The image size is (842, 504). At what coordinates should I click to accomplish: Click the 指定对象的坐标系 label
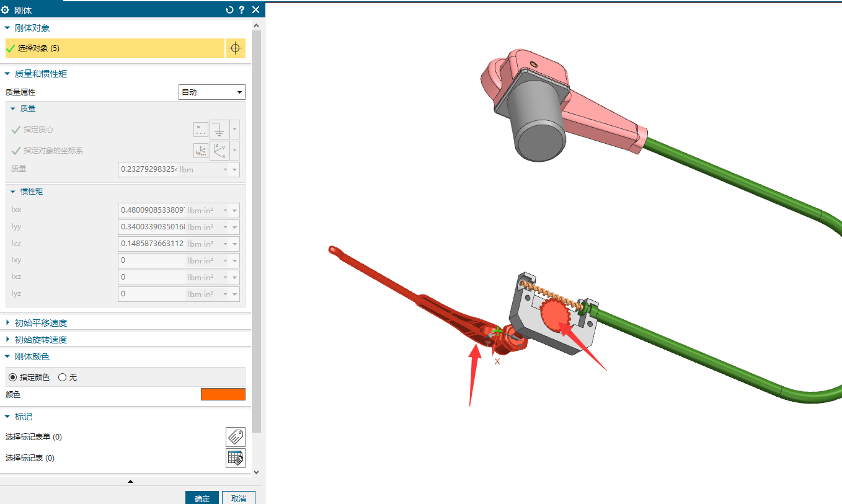click(x=53, y=151)
